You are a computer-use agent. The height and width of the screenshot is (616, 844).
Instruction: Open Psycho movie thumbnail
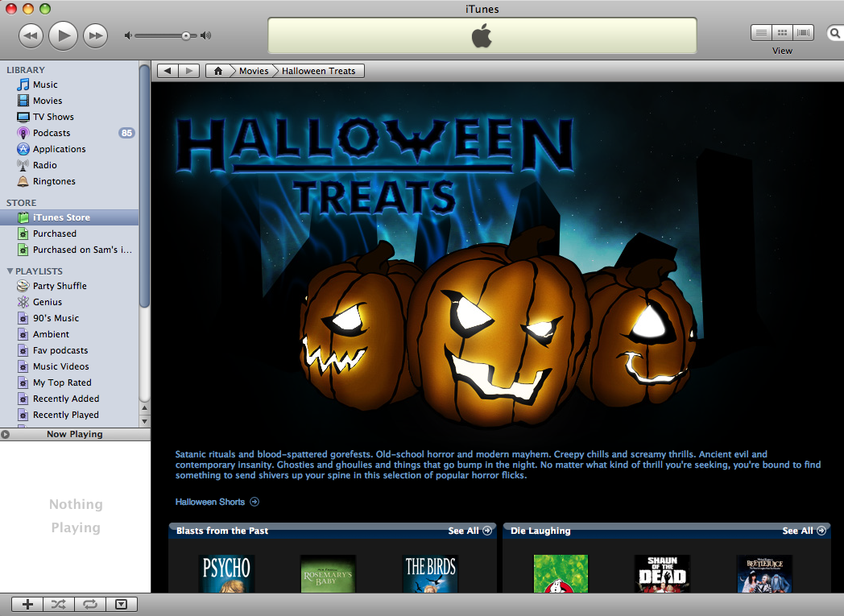(226, 573)
